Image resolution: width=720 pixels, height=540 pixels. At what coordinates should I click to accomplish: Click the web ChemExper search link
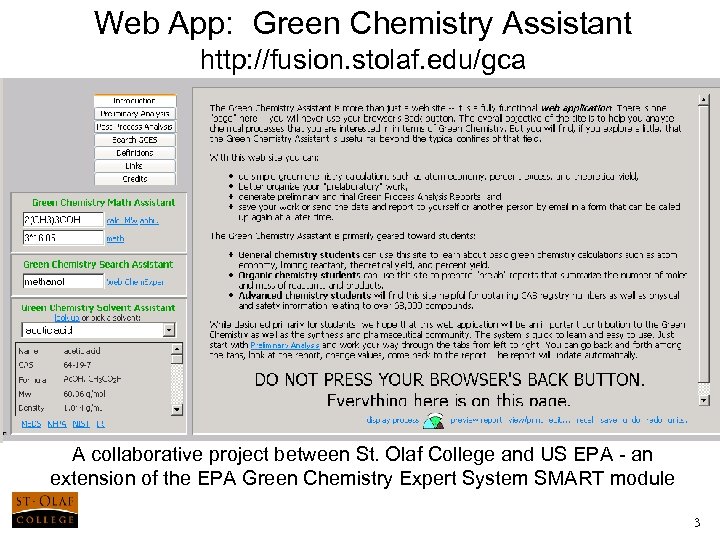click(135, 282)
